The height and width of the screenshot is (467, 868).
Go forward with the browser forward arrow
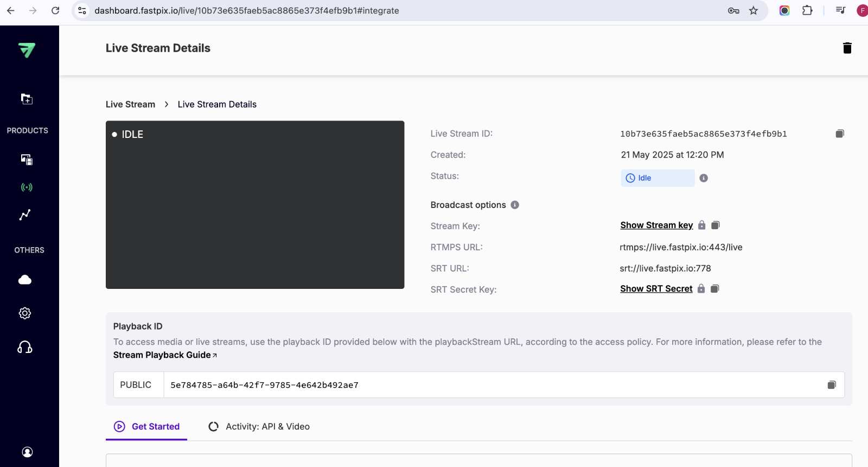point(33,10)
